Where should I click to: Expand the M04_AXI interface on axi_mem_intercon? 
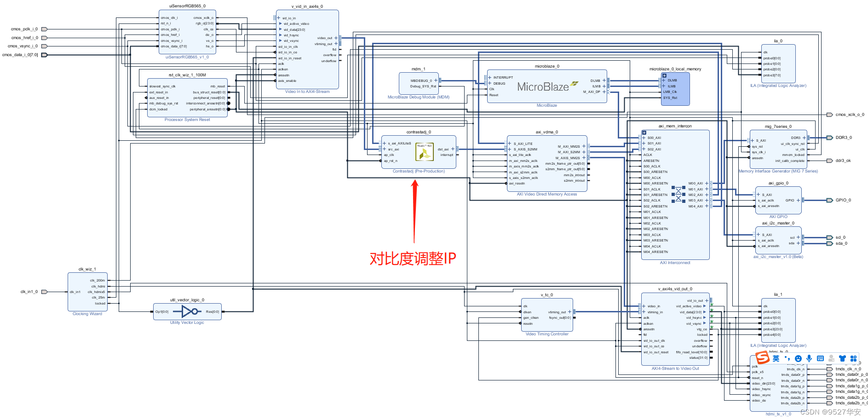[707, 206]
